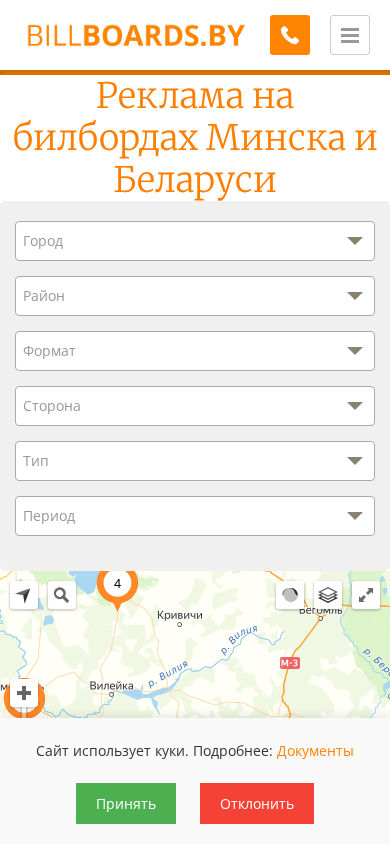This screenshot has width=390, height=844.
Task: Expand the Район dropdown
Action: point(195,296)
